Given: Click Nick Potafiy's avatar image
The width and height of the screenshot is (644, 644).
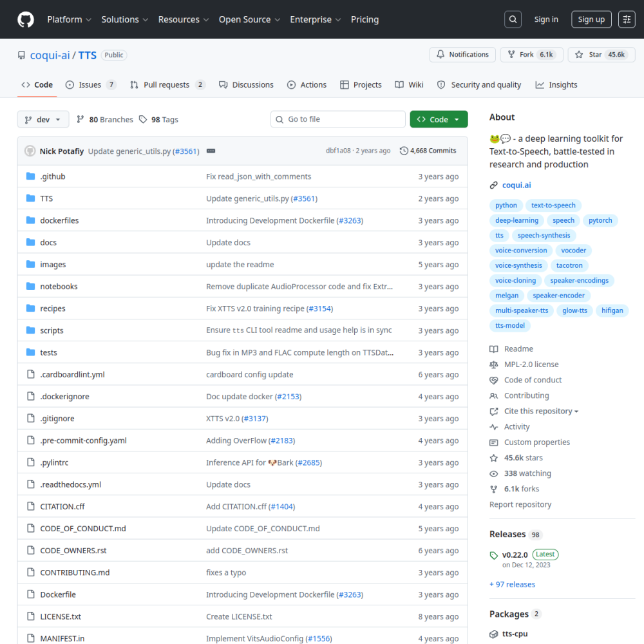Looking at the screenshot, I should pyautogui.click(x=30, y=151).
